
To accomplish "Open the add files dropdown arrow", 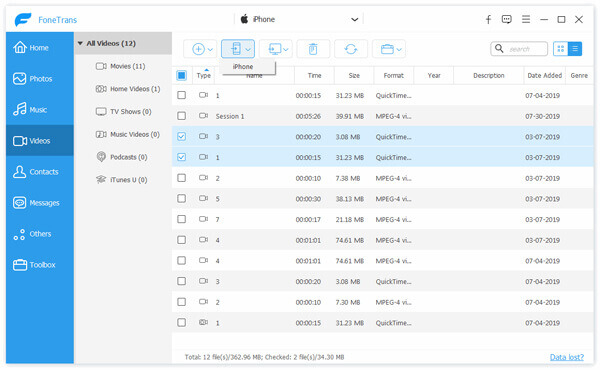I will coord(210,49).
